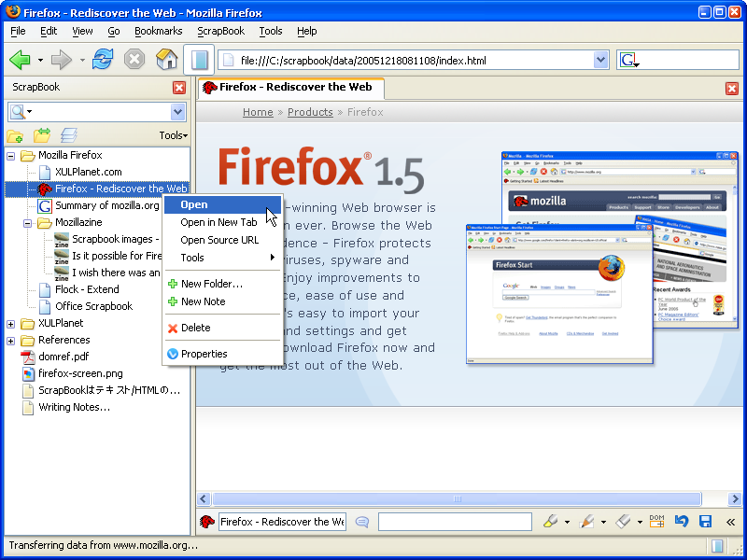The image size is (747, 560).
Task: Expand the XULPlanet folder
Action: coord(11,324)
